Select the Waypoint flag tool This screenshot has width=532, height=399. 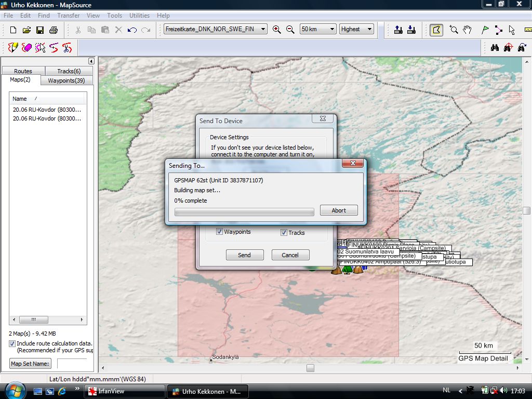(x=485, y=30)
